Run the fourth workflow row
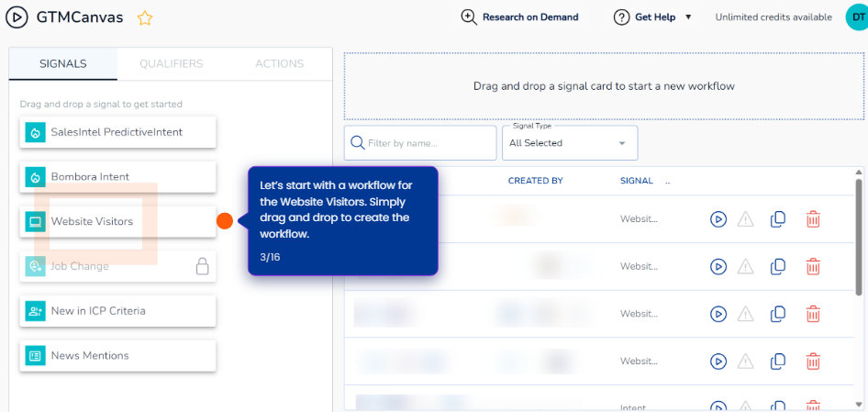 [718, 361]
